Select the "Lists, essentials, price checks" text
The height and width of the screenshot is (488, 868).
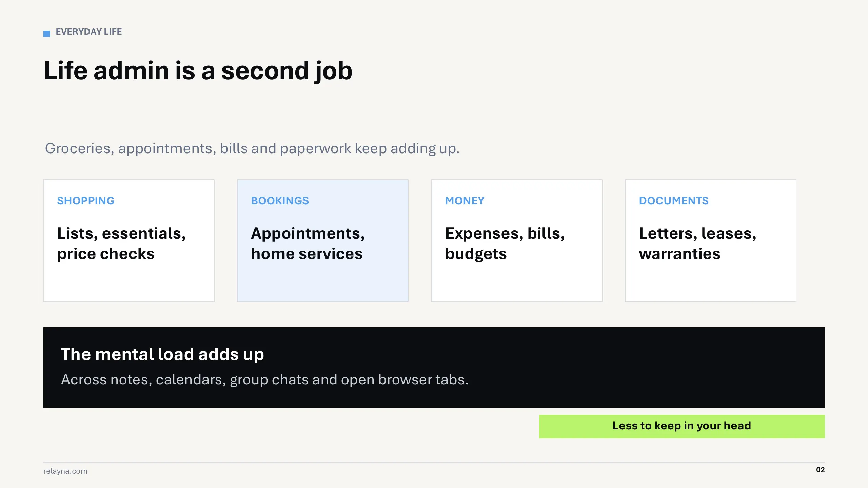[121, 243]
